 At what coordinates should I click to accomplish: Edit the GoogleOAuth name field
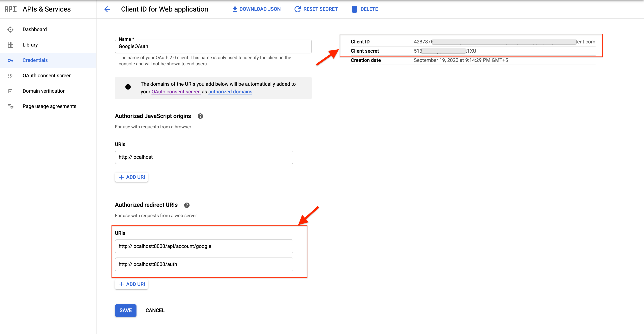[x=213, y=47]
